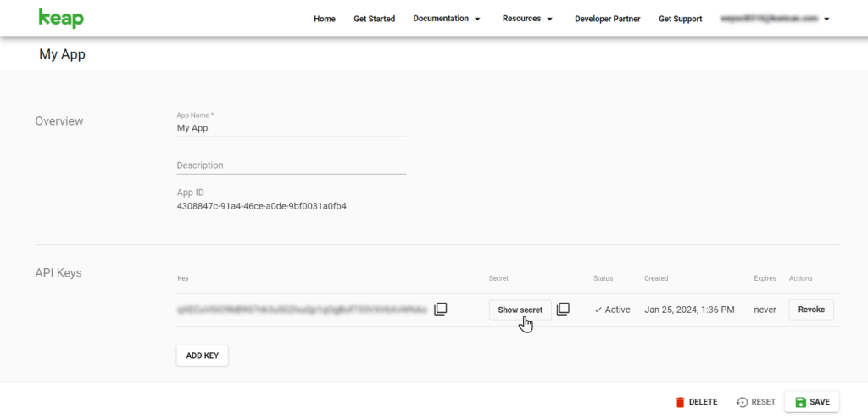Click the Show secret button
The image size is (868, 419).
click(x=520, y=310)
